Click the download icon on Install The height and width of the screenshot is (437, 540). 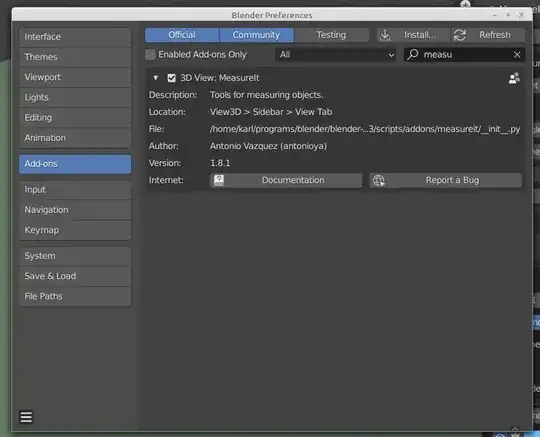(385, 35)
